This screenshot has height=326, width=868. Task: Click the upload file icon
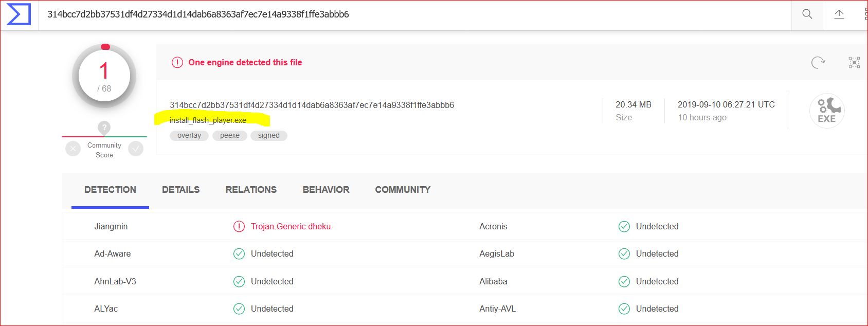pos(839,14)
